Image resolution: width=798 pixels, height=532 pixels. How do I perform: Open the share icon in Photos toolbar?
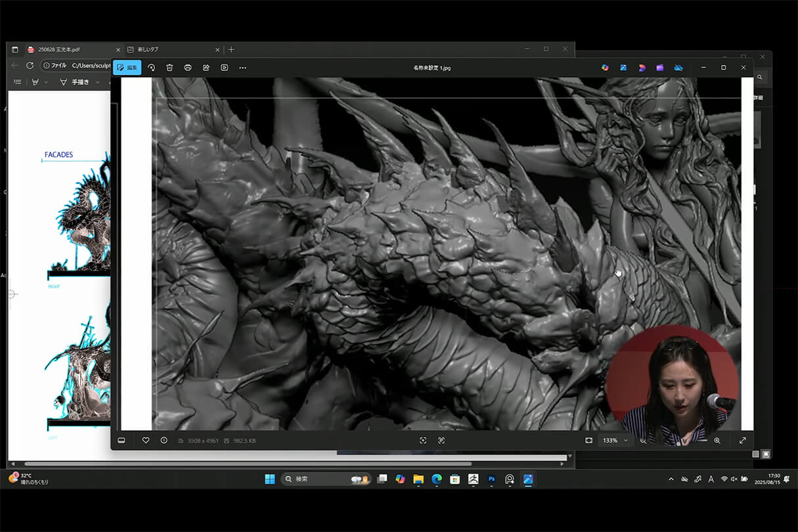click(206, 68)
